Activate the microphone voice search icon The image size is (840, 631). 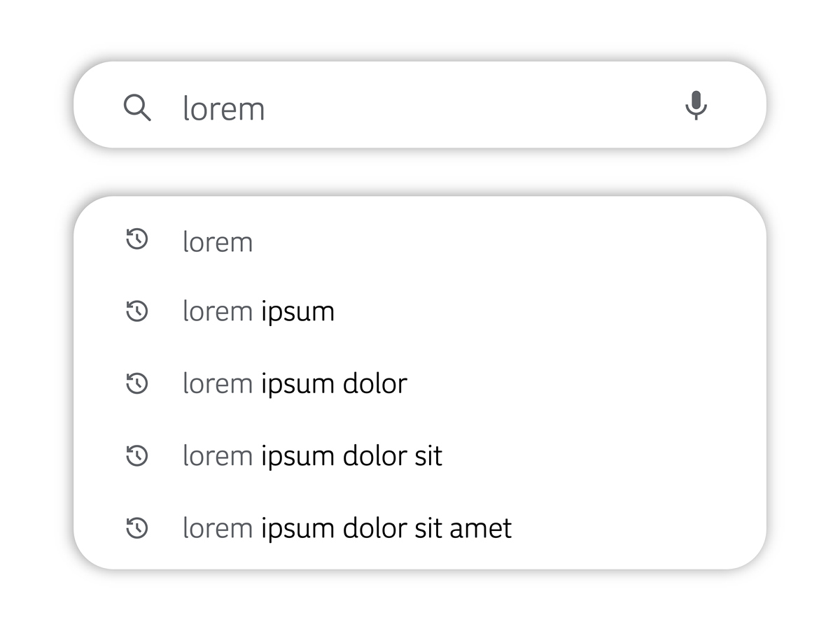[696, 106]
